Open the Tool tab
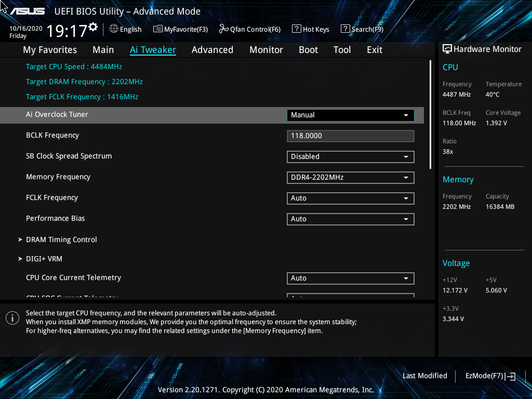 click(x=342, y=50)
